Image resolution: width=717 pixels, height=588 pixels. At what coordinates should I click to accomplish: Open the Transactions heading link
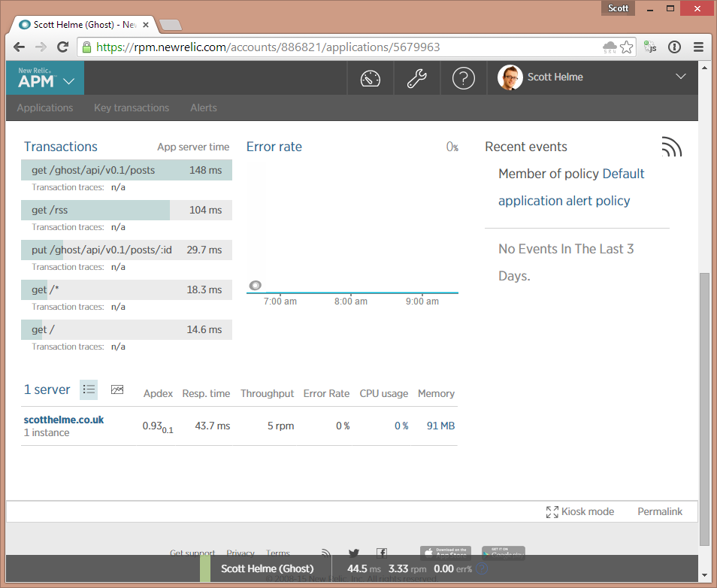[x=61, y=147]
